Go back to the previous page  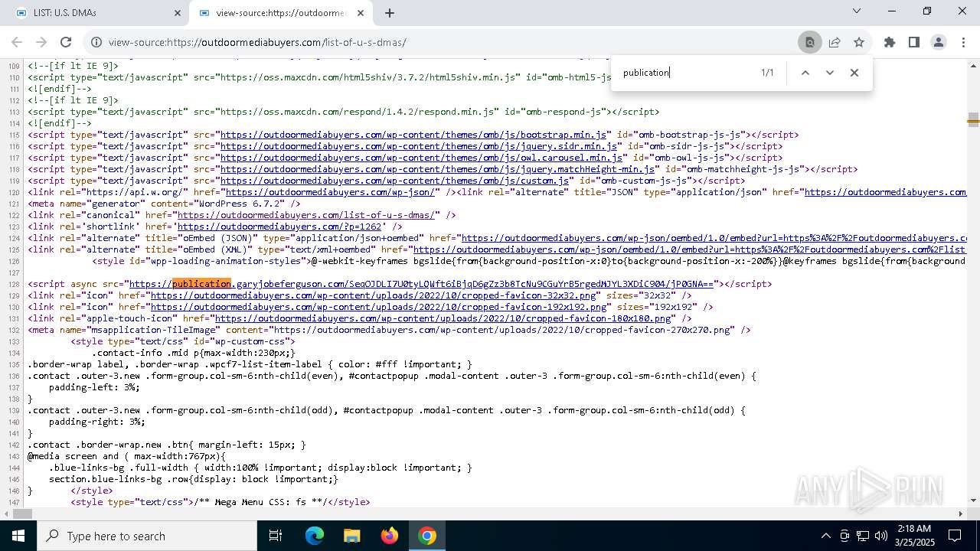tap(18, 43)
